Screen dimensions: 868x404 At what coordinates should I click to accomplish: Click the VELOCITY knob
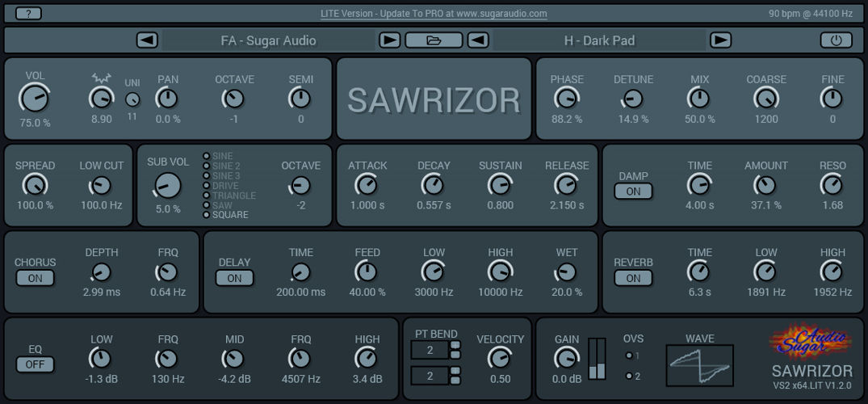[501, 359]
